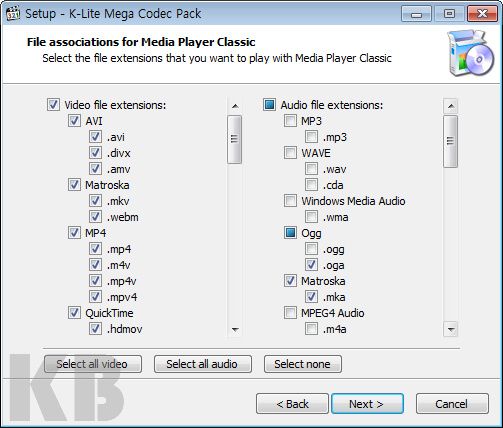Enable the .wma extension checkbox
This screenshot has height=428, width=503.
pyautogui.click(x=311, y=217)
